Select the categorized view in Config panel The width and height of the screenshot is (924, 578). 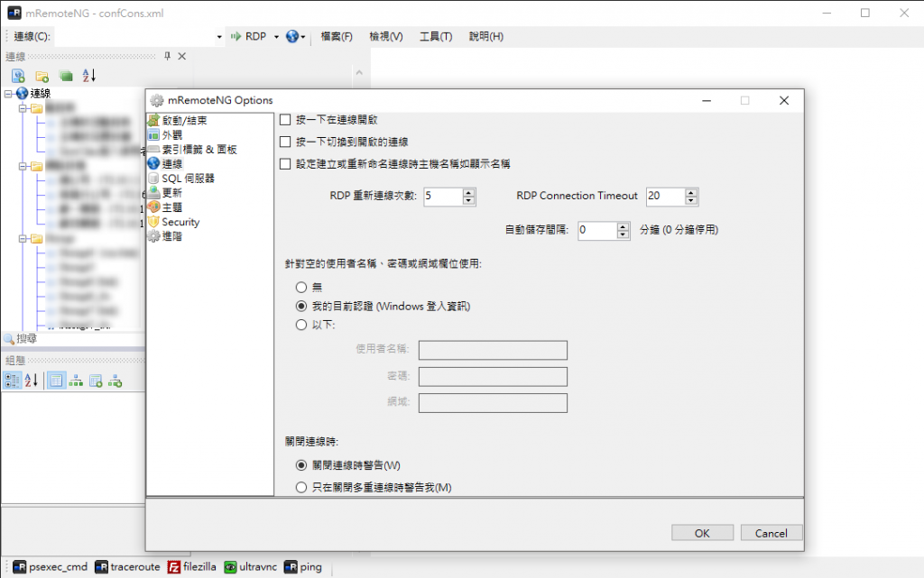click(x=12, y=381)
